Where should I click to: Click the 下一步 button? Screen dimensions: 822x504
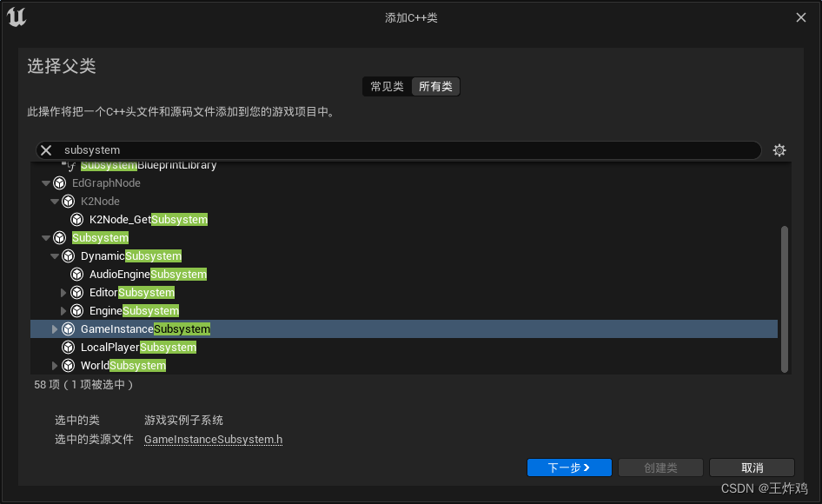point(569,468)
